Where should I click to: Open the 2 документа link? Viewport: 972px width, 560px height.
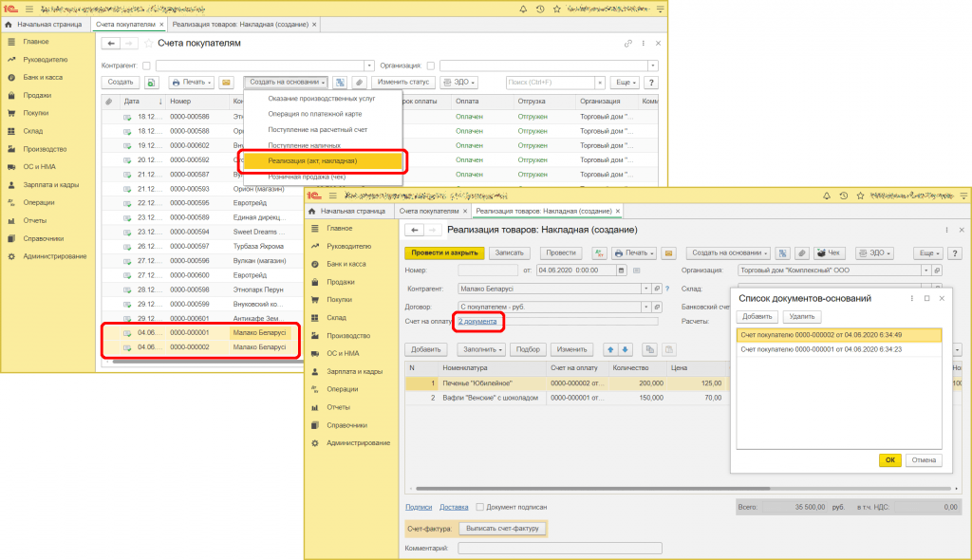point(477,322)
